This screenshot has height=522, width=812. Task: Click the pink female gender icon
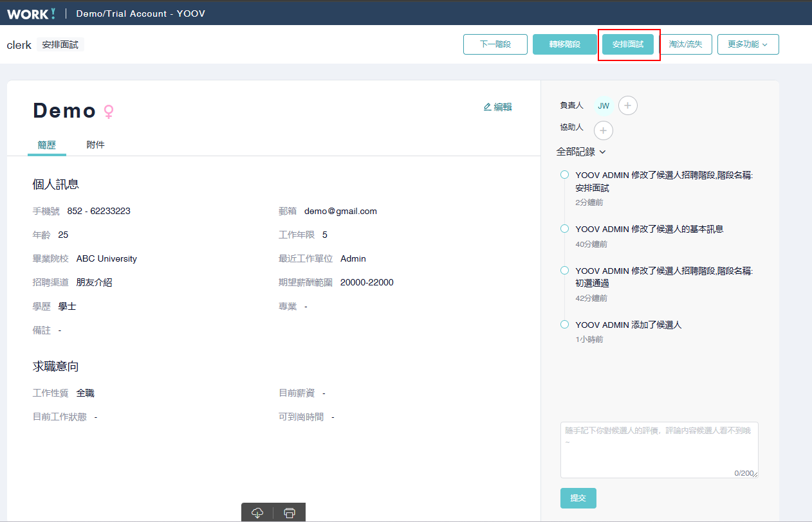coord(109,112)
